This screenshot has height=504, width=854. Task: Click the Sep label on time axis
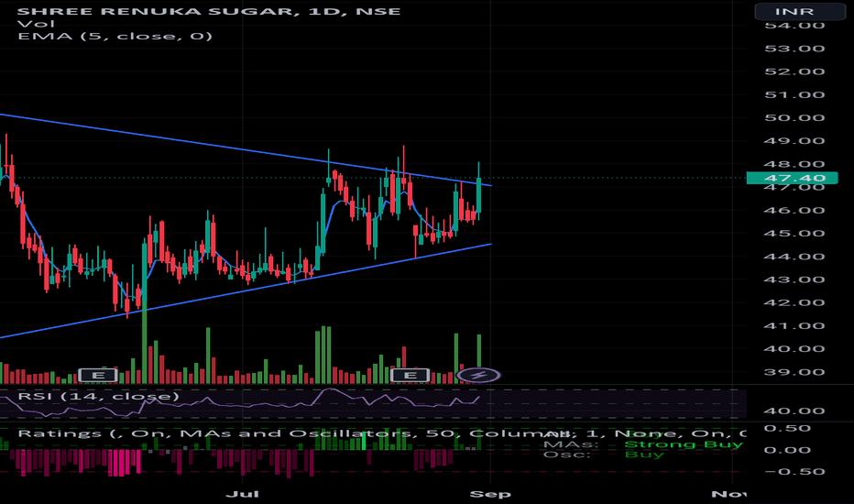(x=490, y=494)
